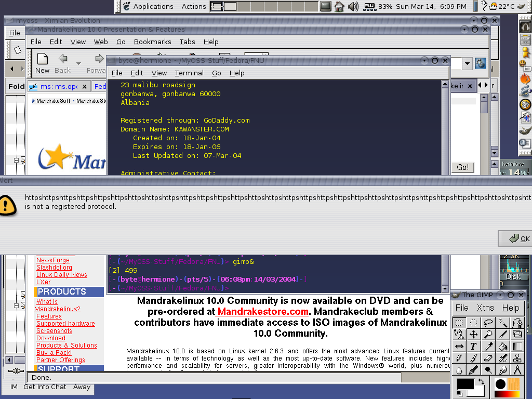The width and height of the screenshot is (532, 399).
Task: Open GIMP active pattern preview
Action: [513, 384]
